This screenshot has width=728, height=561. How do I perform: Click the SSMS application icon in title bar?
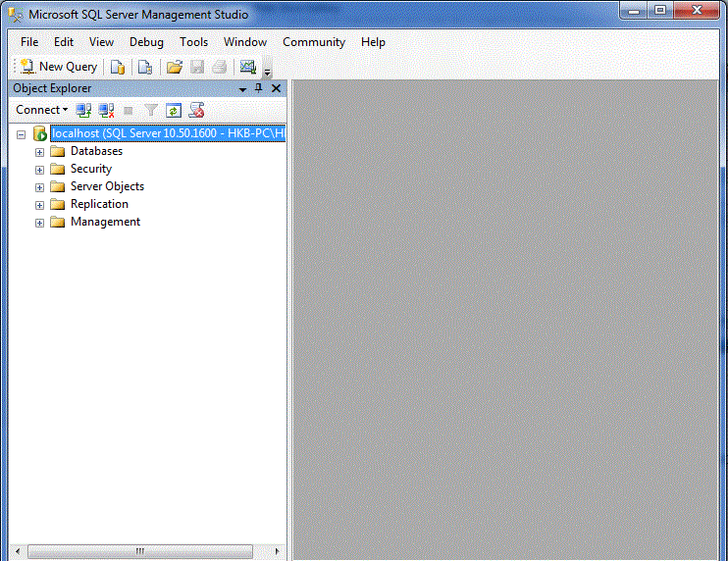16,15
